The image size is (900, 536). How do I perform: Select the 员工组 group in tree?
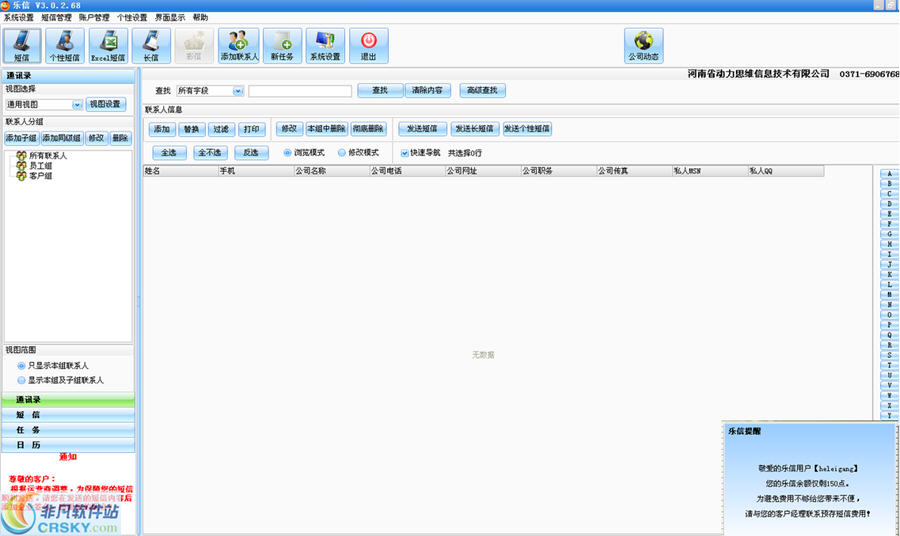(x=40, y=166)
